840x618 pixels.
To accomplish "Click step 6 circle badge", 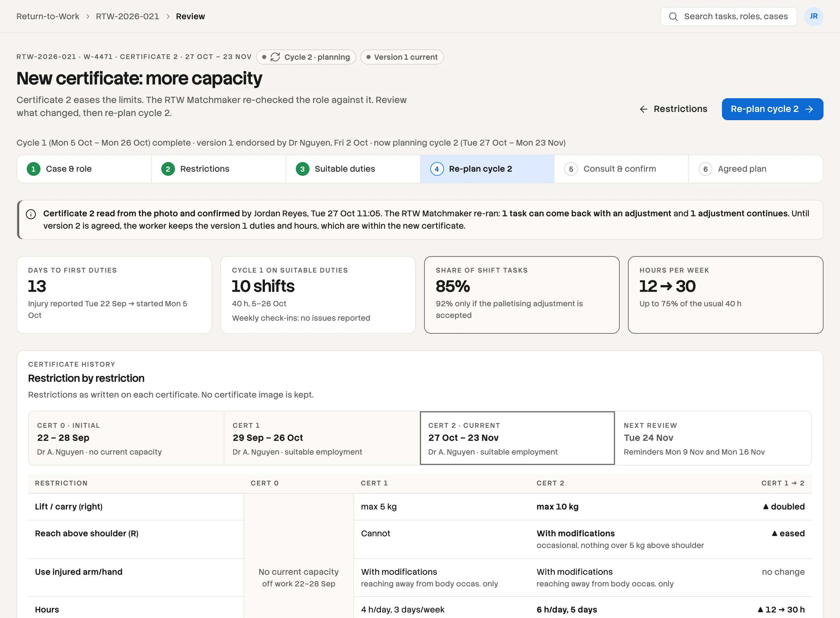I will pos(705,169).
